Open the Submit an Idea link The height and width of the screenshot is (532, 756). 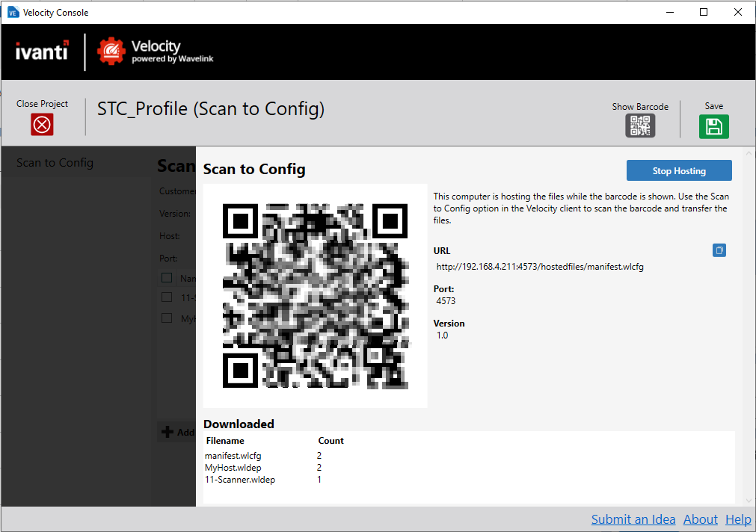click(633, 519)
